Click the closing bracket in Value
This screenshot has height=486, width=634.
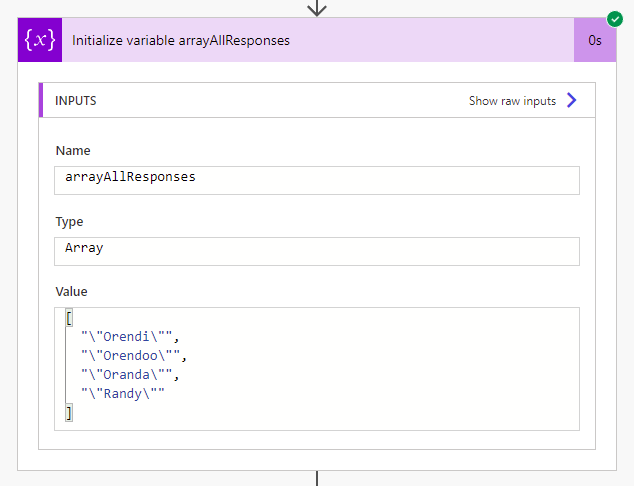click(69, 412)
